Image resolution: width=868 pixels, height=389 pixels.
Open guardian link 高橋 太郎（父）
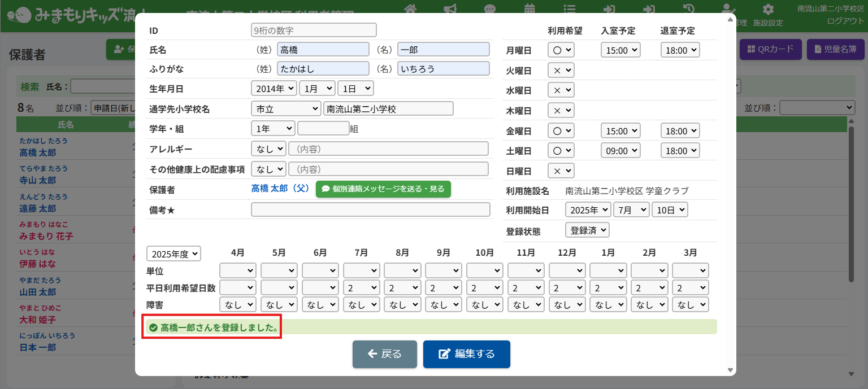click(281, 189)
